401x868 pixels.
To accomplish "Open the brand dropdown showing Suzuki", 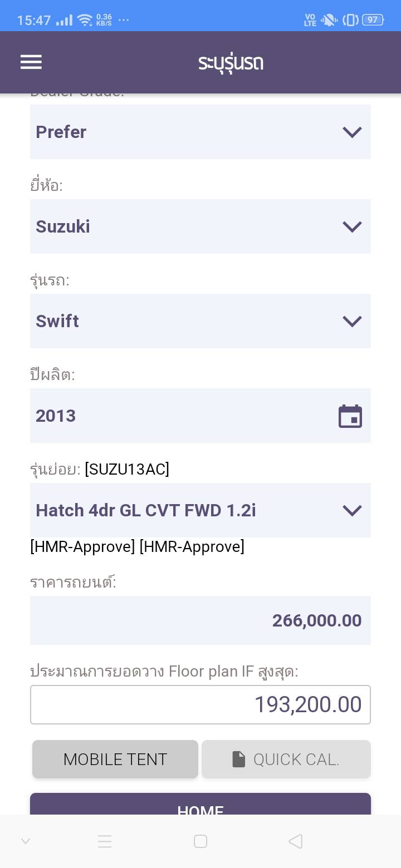I will click(200, 226).
